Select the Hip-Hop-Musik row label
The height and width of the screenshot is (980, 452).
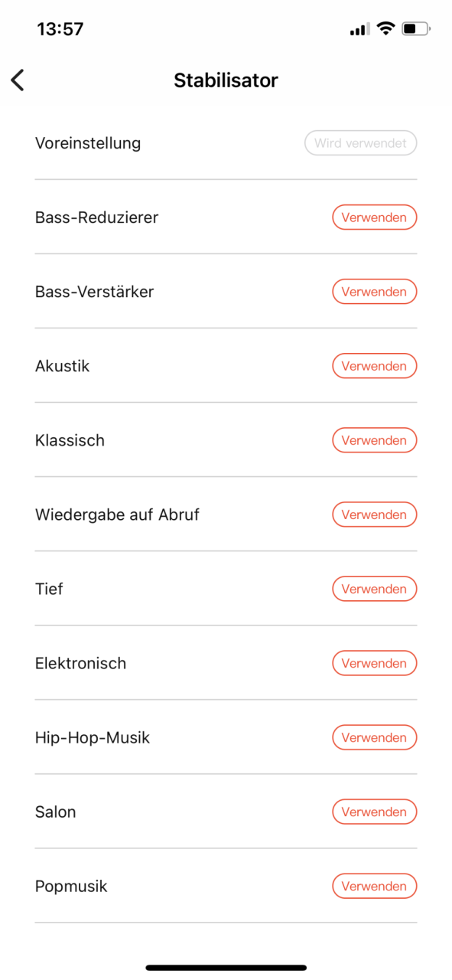(x=93, y=738)
